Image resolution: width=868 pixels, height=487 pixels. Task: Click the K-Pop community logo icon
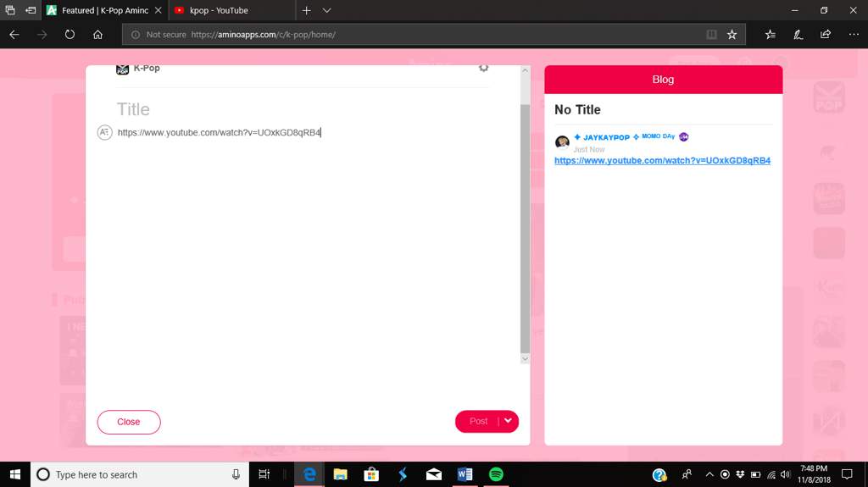pos(123,69)
